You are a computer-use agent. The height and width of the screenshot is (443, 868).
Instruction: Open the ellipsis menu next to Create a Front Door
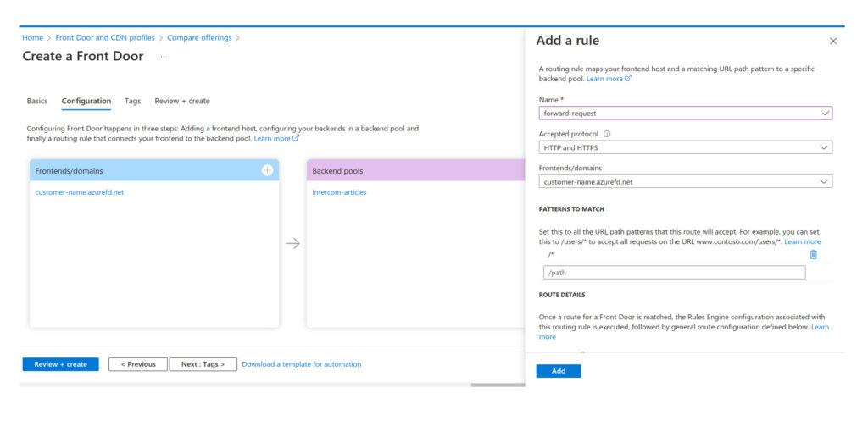161,57
